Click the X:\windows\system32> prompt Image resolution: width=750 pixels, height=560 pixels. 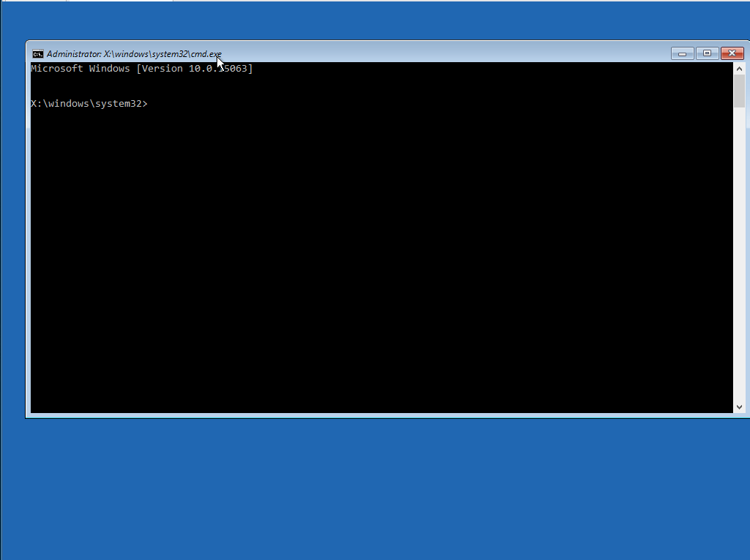pos(89,104)
